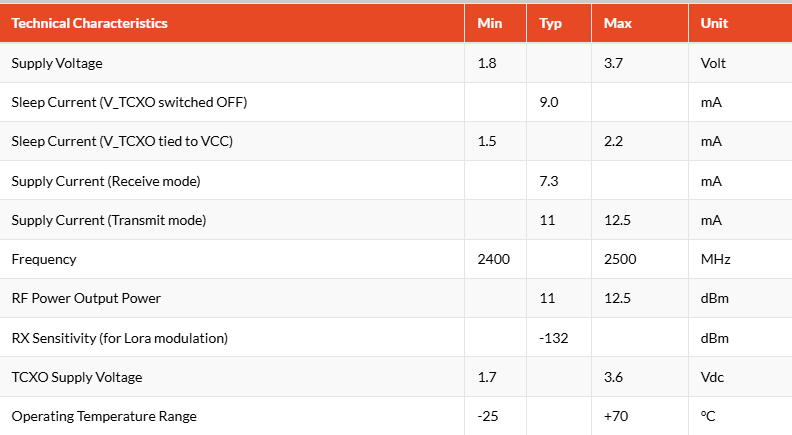Click the Operating Temperature Range label
This screenshot has height=435, width=792.
[104, 416]
